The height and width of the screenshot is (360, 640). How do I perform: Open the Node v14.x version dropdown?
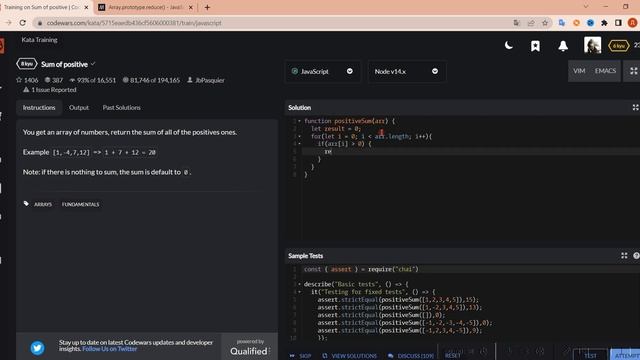(407, 71)
